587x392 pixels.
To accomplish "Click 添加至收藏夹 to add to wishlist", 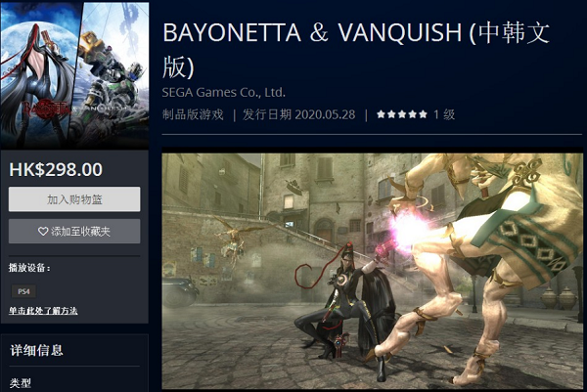I will click(74, 231).
